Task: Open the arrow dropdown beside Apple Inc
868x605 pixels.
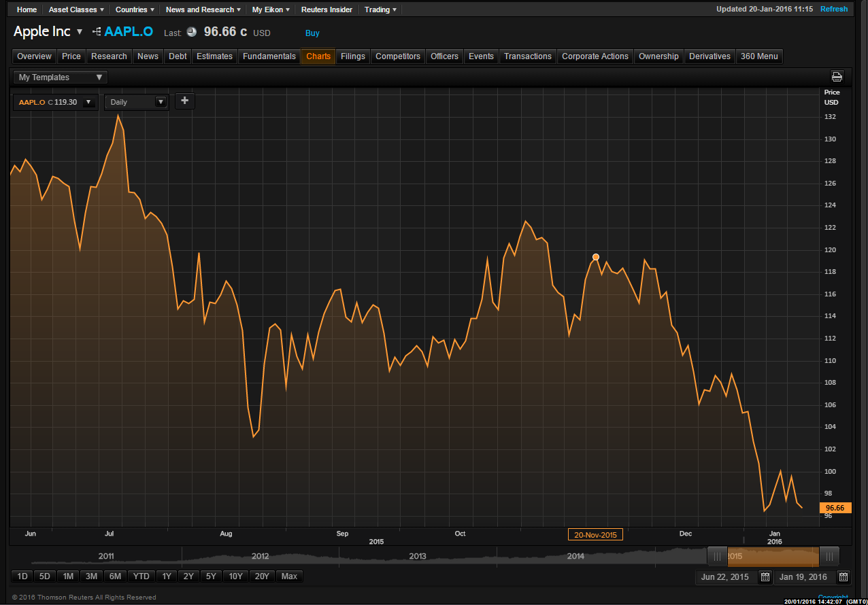Action: click(80, 32)
